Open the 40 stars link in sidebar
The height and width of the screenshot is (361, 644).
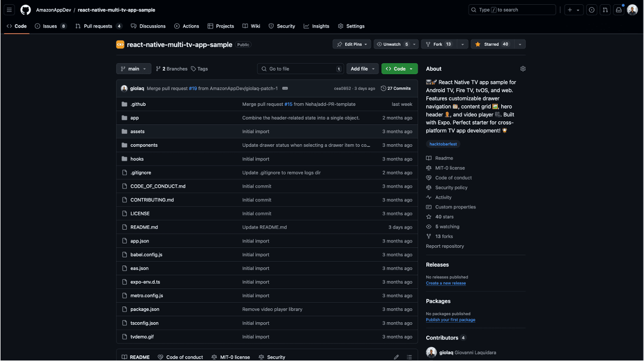click(x=444, y=217)
